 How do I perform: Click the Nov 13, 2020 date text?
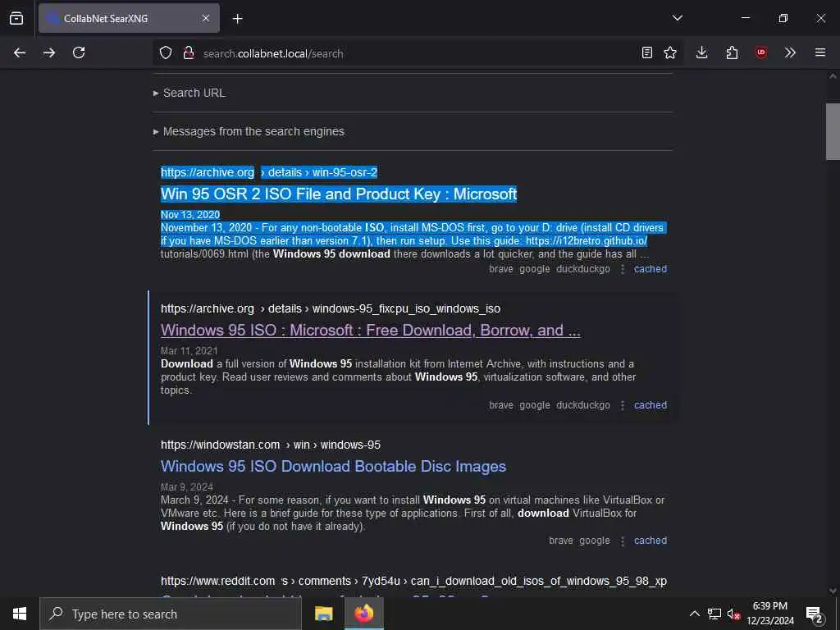[x=190, y=214]
